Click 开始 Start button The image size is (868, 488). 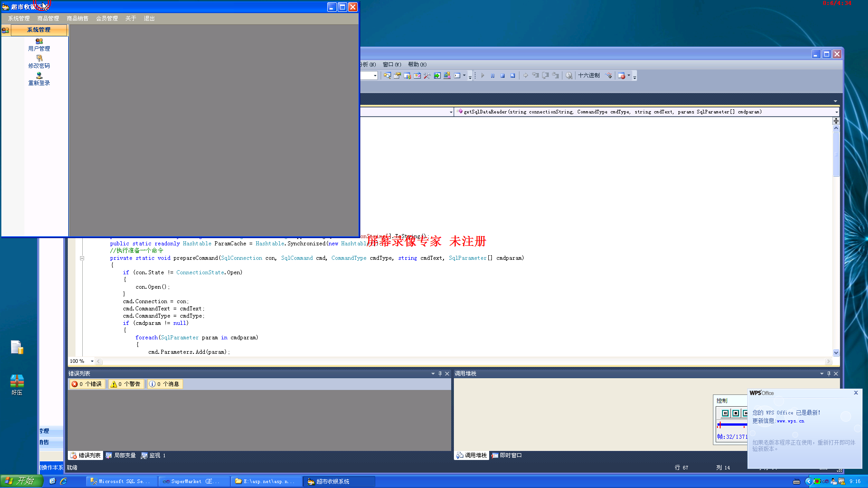coord(22,481)
